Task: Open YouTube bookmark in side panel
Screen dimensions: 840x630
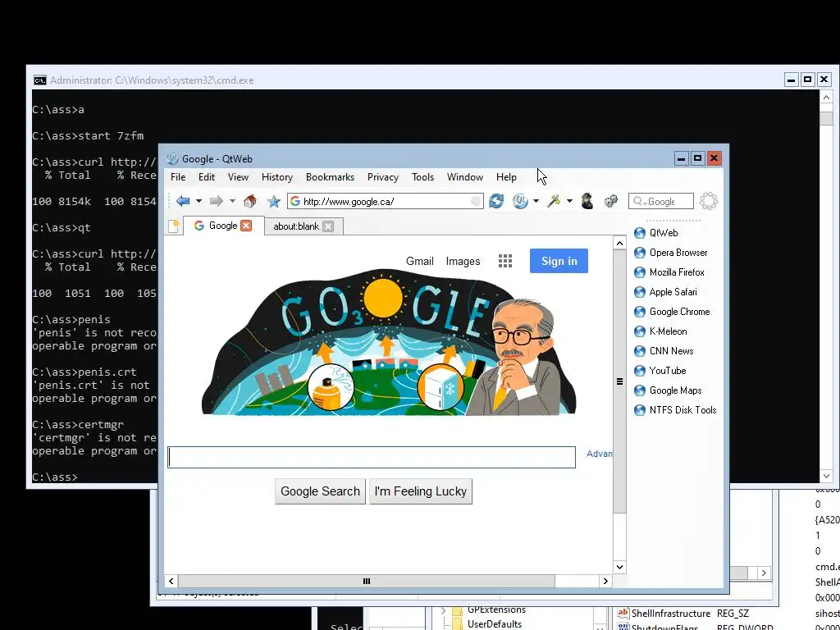Action: pyautogui.click(x=660, y=371)
